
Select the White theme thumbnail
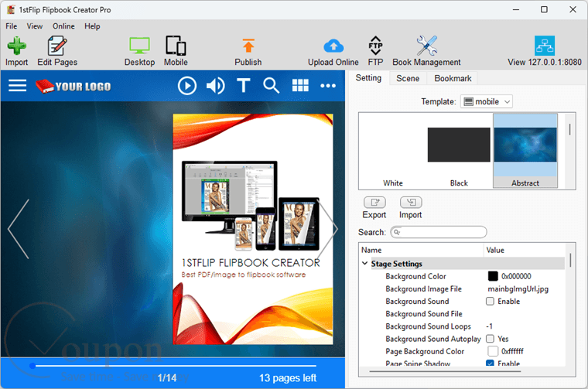click(x=392, y=150)
